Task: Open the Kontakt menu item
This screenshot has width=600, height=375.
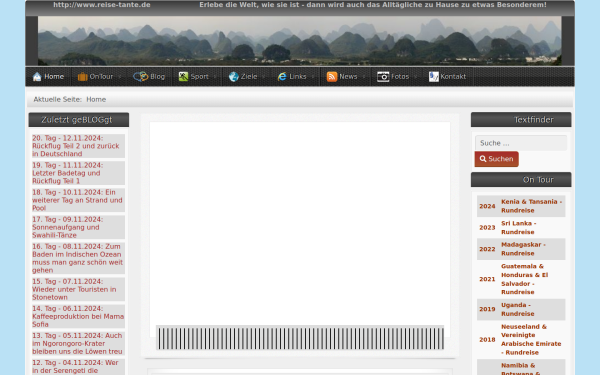Action: coord(448,77)
